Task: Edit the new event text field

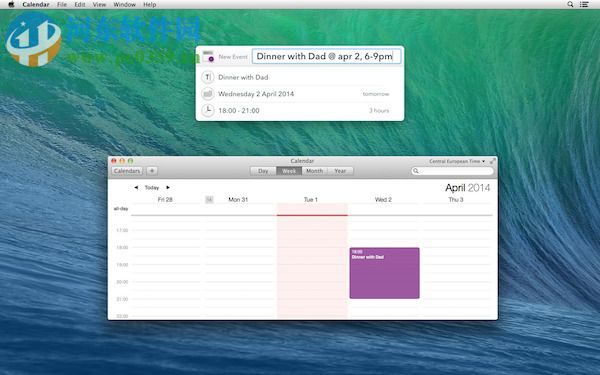Action: [x=326, y=56]
